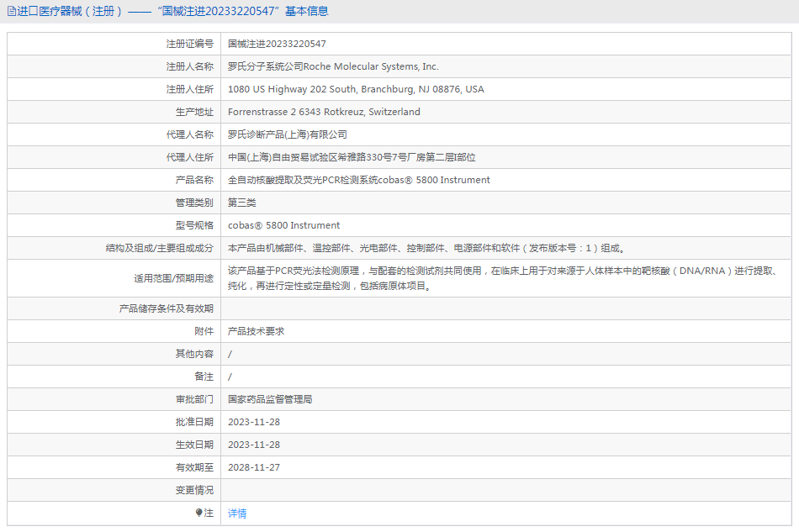
Task: Select the 罗氏诊断产品(上海)有限公司 value
Action: (x=288, y=134)
